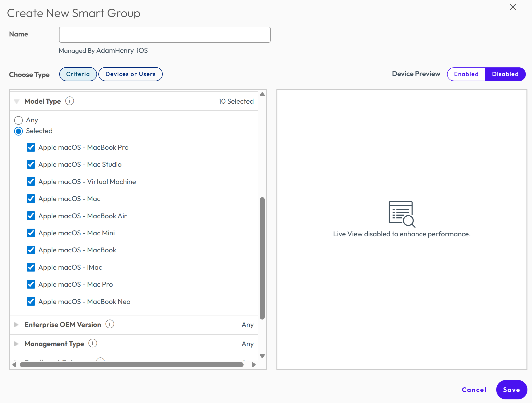Click 'Managed By AdamHenry-iOS' text
Image resolution: width=532 pixels, height=403 pixels.
click(x=103, y=51)
